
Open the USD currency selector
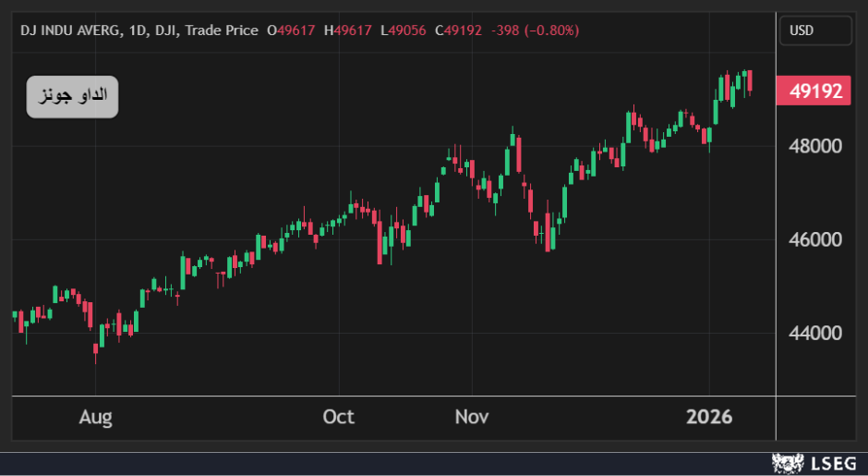(x=814, y=31)
